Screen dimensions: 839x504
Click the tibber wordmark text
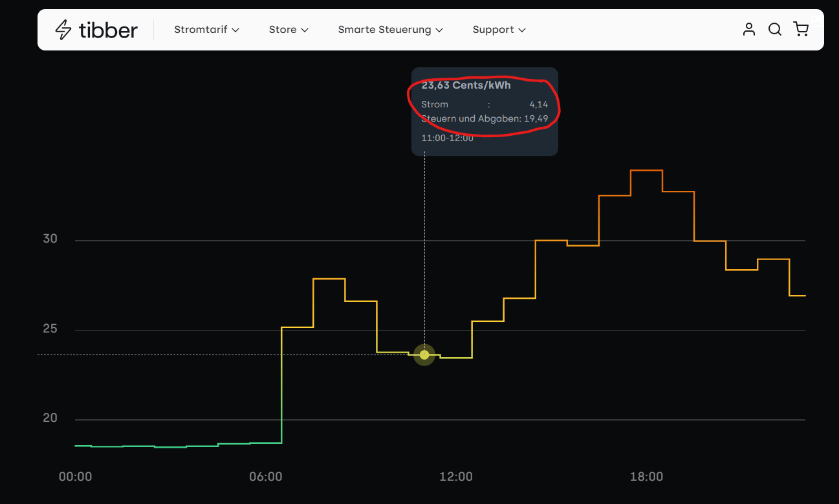point(108,30)
